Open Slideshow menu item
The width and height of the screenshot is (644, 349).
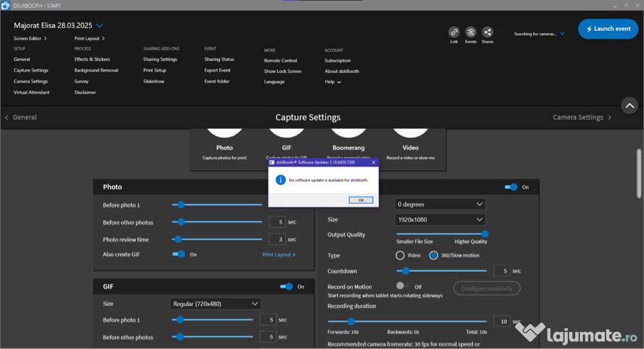coord(153,81)
